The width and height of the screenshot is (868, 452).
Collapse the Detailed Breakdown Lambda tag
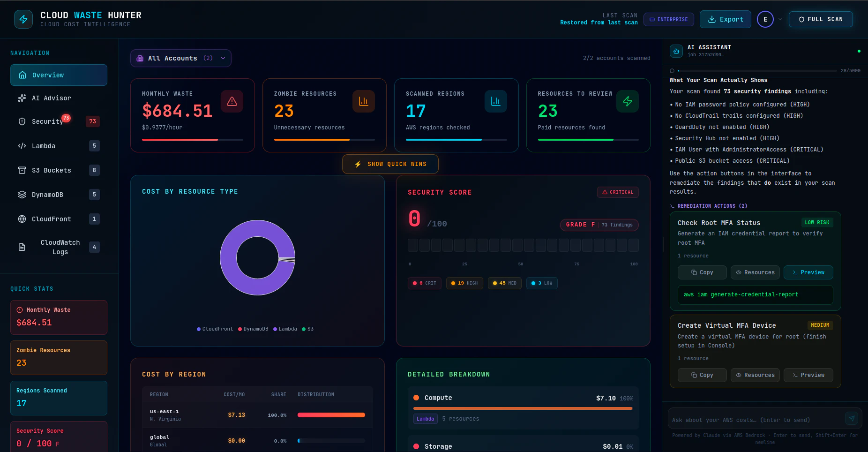tap(425, 419)
